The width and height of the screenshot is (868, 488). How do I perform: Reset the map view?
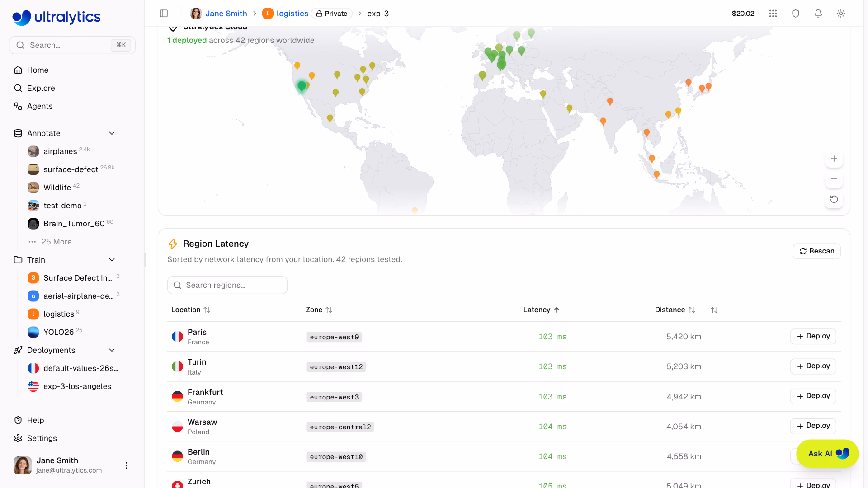coord(834,199)
